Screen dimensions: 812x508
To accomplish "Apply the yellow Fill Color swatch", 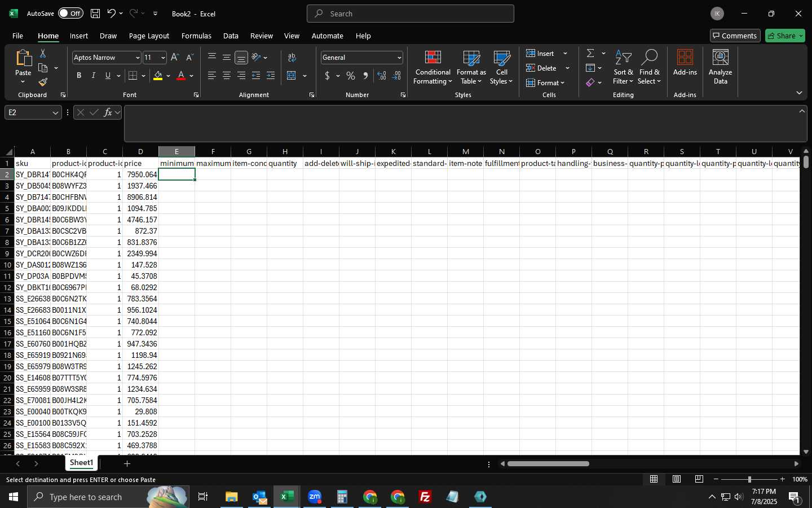I will (x=158, y=76).
